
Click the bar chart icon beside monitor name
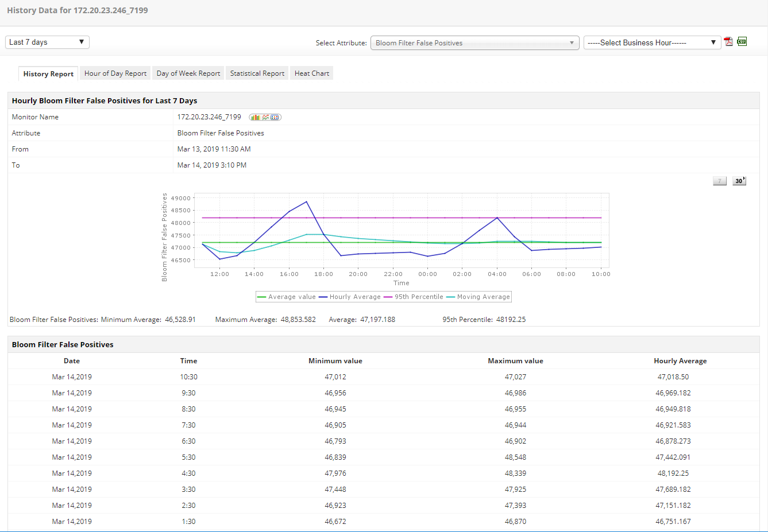coord(255,117)
